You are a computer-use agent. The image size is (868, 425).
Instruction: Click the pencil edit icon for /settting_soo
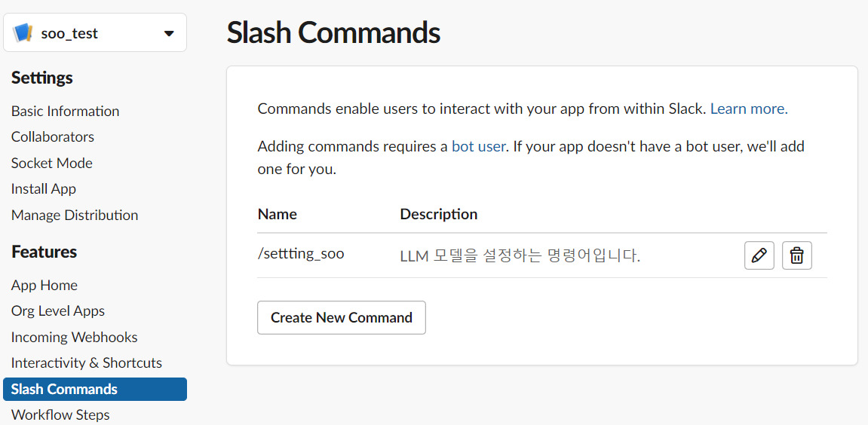759,255
